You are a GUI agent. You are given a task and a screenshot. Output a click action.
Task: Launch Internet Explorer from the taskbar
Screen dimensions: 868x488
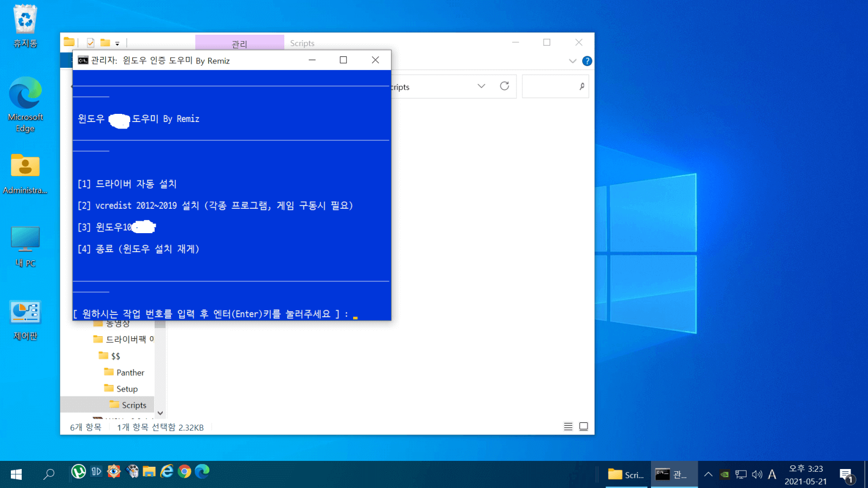[167, 472]
